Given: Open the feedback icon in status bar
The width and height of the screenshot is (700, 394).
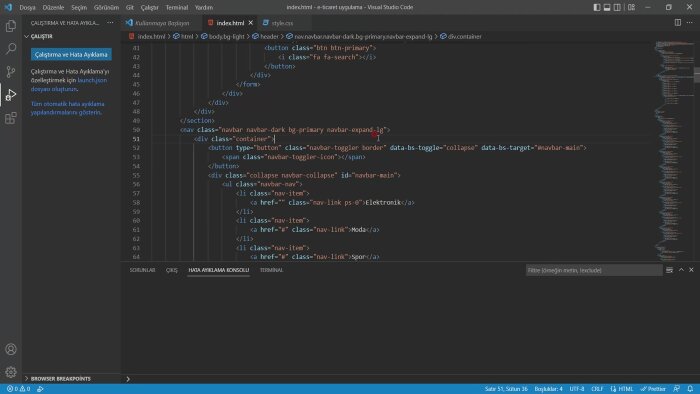Looking at the screenshot, I should 677,389.
